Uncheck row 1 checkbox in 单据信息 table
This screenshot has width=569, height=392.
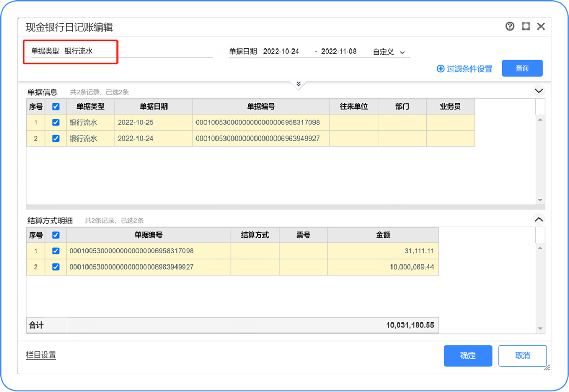(x=56, y=123)
